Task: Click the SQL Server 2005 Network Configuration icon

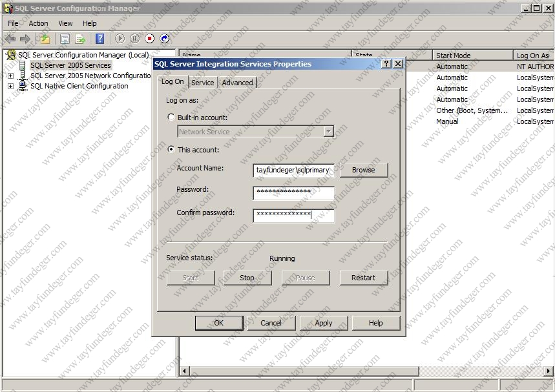Action: tap(23, 76)
